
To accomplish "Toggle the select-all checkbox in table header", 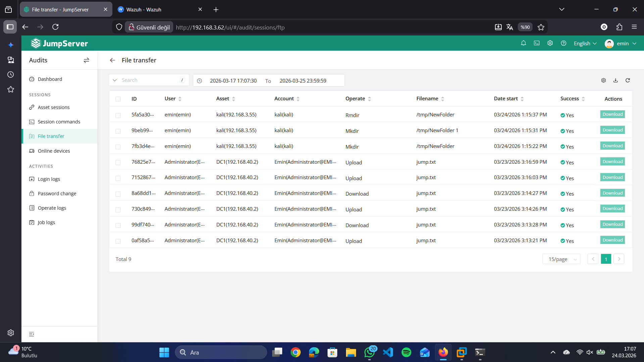I will click(x=118, y=99).
